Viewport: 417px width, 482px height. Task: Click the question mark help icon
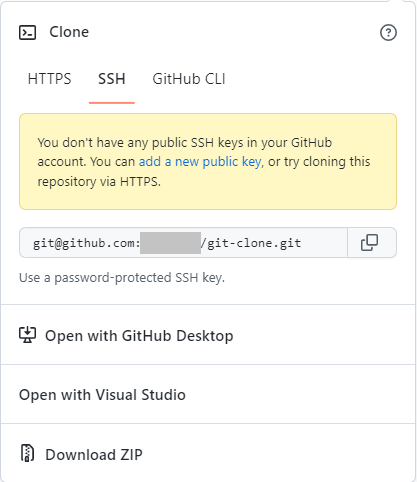tap(388, 33)
